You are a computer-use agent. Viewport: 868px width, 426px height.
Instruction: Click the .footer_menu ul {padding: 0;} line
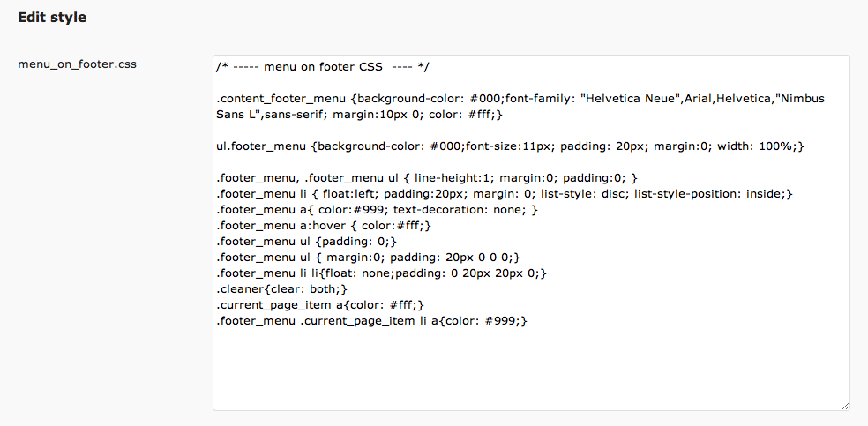coord(307,242)
